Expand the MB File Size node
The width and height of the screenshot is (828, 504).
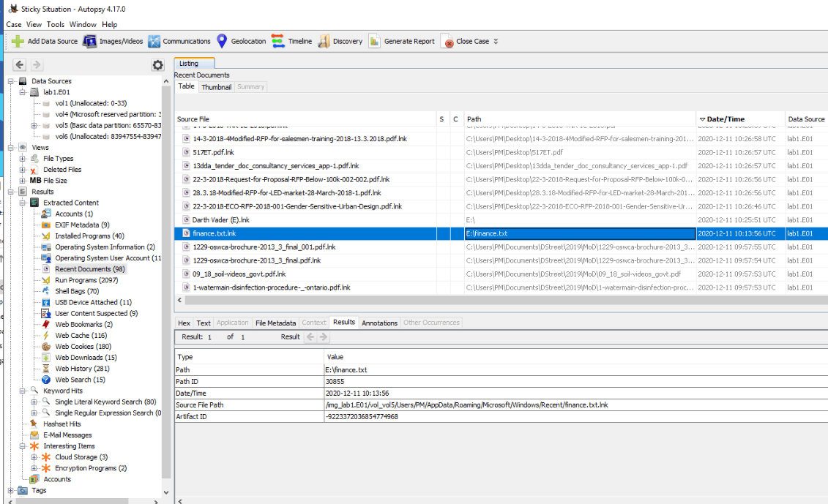coord(22,181)
